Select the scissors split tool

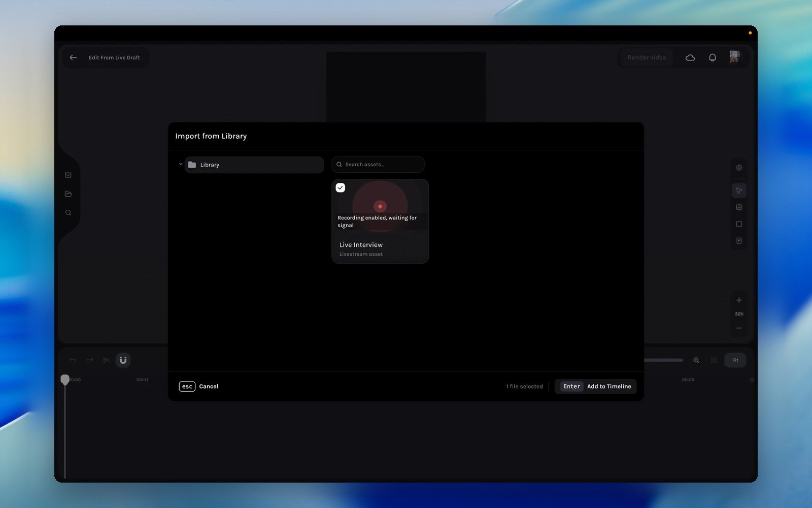point(106,360)
